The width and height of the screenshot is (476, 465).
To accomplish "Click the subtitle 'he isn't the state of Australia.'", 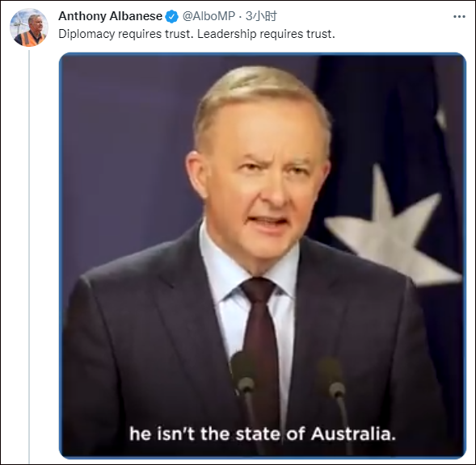I will coord(263,434).
